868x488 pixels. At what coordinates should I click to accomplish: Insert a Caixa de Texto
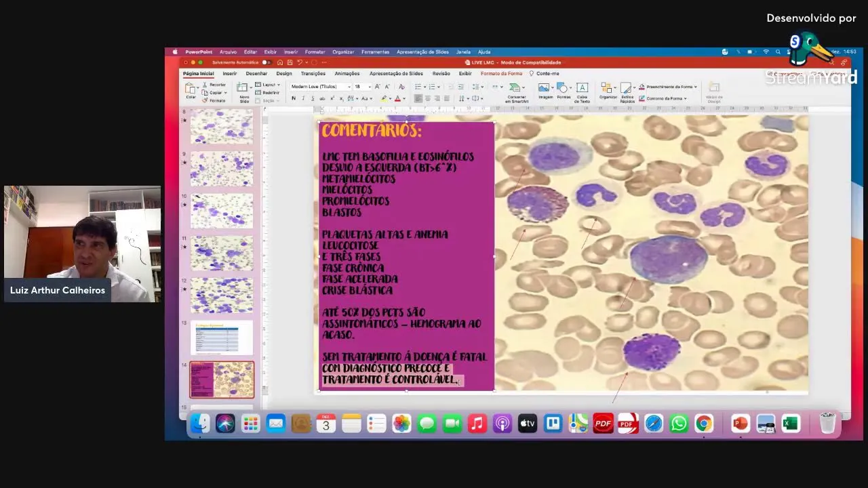(582, 94)
